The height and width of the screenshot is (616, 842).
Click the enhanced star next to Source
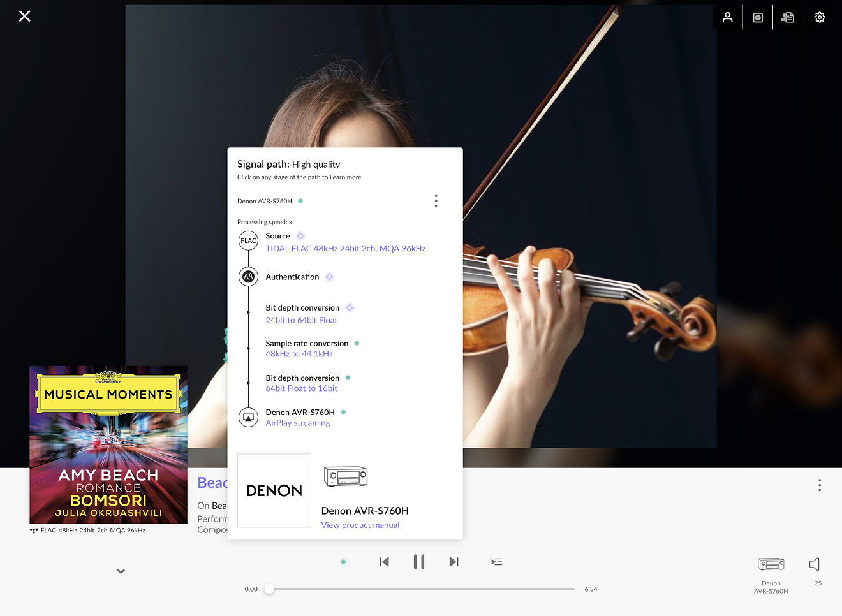pos(300,236)
